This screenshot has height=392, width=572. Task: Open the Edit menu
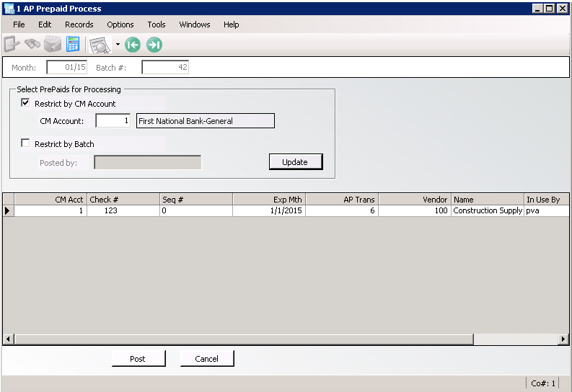point(45,24)
